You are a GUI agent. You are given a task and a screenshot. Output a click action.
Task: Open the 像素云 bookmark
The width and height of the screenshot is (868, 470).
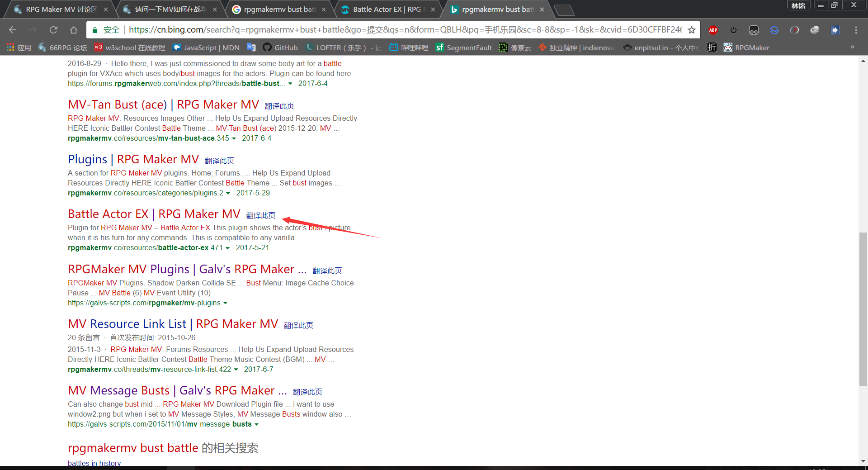(515, 47)
